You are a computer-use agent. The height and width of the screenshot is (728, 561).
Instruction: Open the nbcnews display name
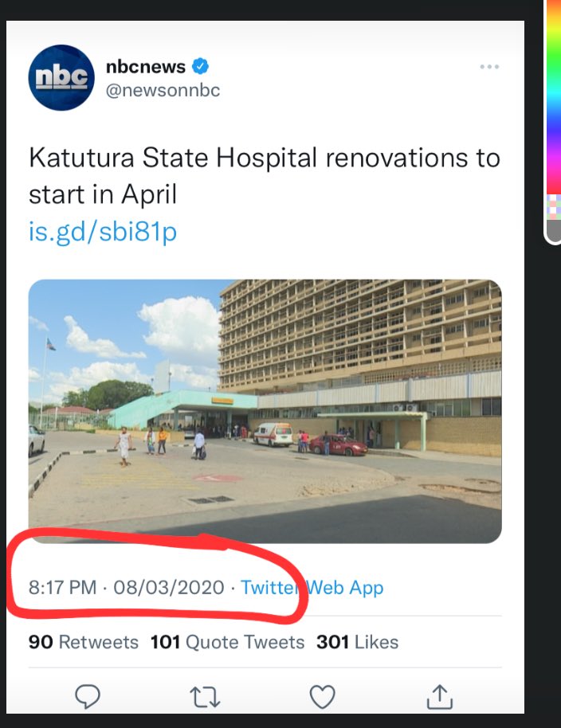pyautogui.click(x=146, y=66)
